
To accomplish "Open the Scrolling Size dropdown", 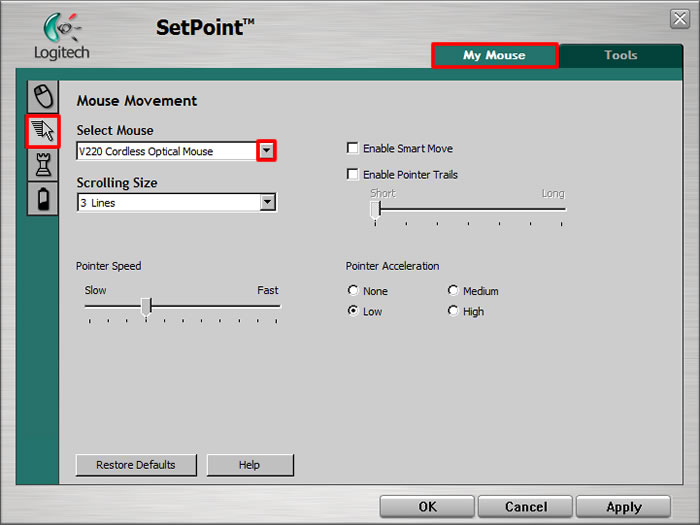I will pos(267,202).
